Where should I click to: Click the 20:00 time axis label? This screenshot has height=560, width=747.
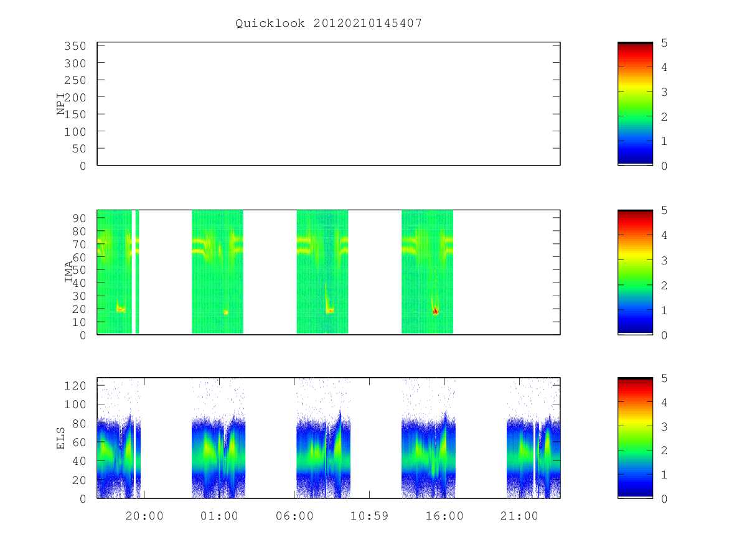click(x=144, y=516)
